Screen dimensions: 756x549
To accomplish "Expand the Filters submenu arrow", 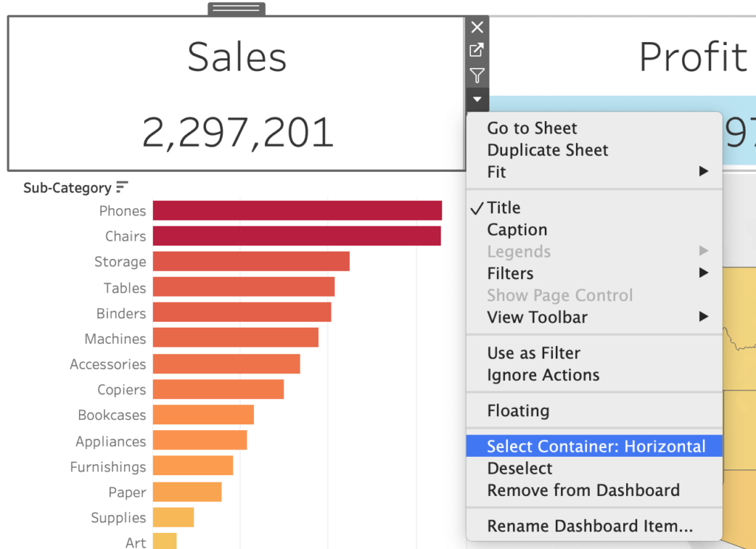I will (703, 274).
